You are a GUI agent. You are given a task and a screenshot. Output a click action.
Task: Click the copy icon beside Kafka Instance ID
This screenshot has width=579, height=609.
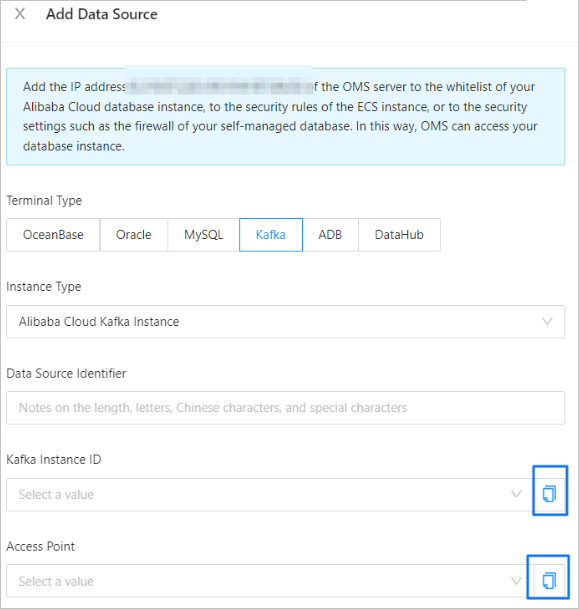[549, 494]
